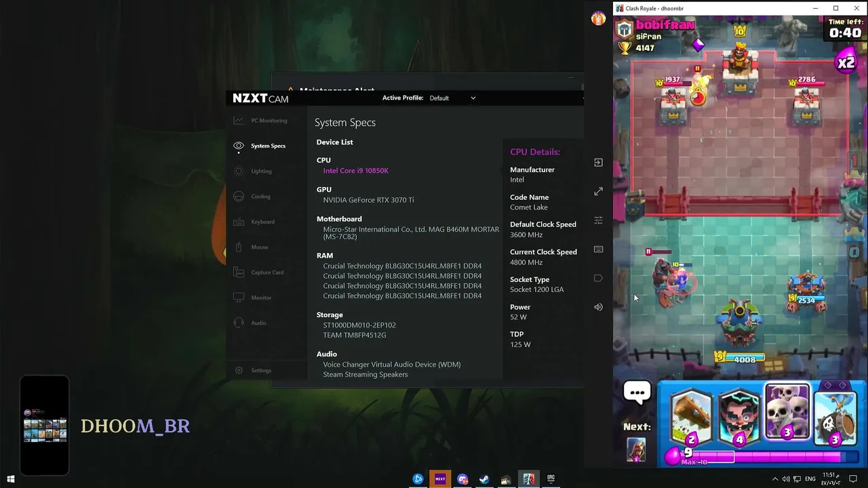Open Windows Start menu

tap(11, 479)
